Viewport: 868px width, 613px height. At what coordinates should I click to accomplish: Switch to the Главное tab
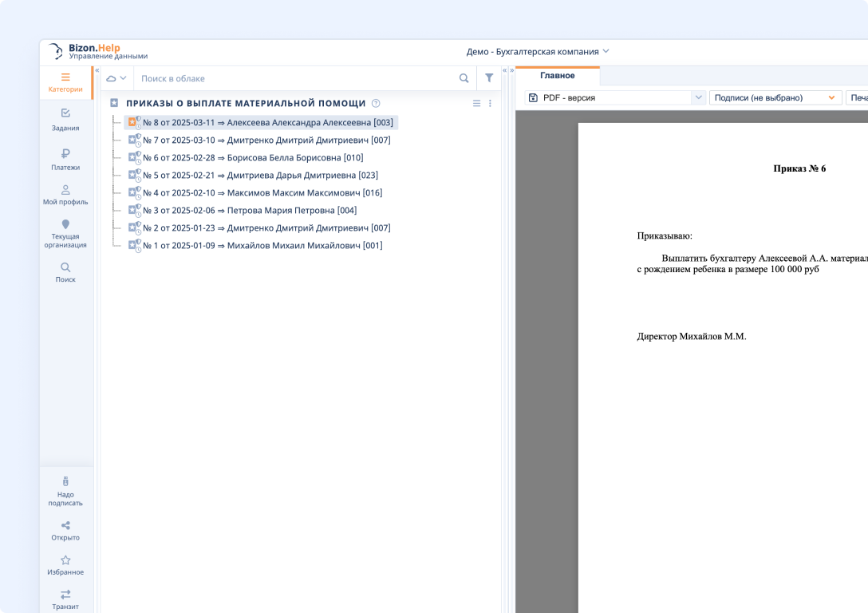point(557,76)
